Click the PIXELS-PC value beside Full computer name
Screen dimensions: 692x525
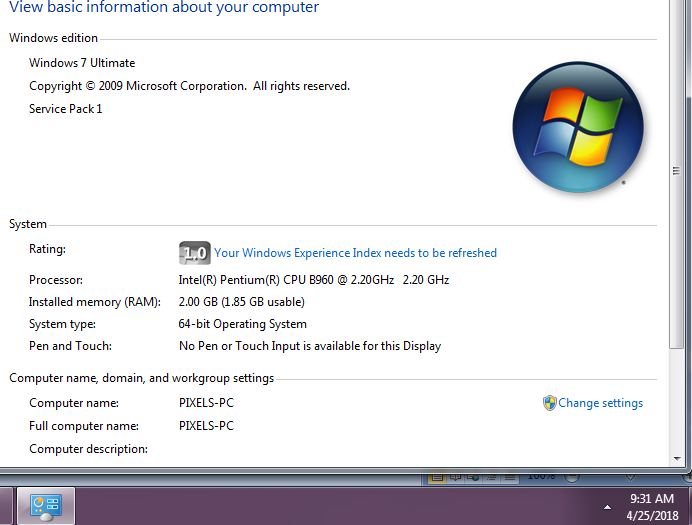point(206,426)
